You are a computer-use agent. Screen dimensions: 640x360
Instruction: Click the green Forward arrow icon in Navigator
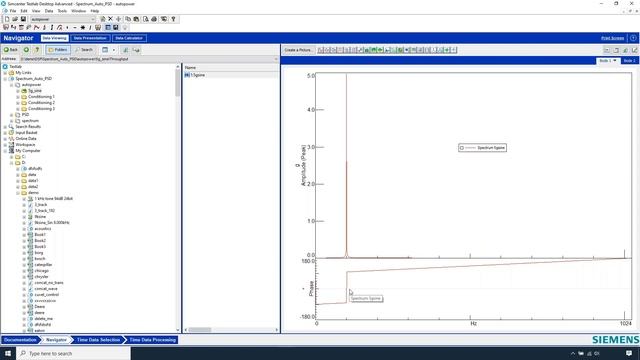click(x=26, y=50)
